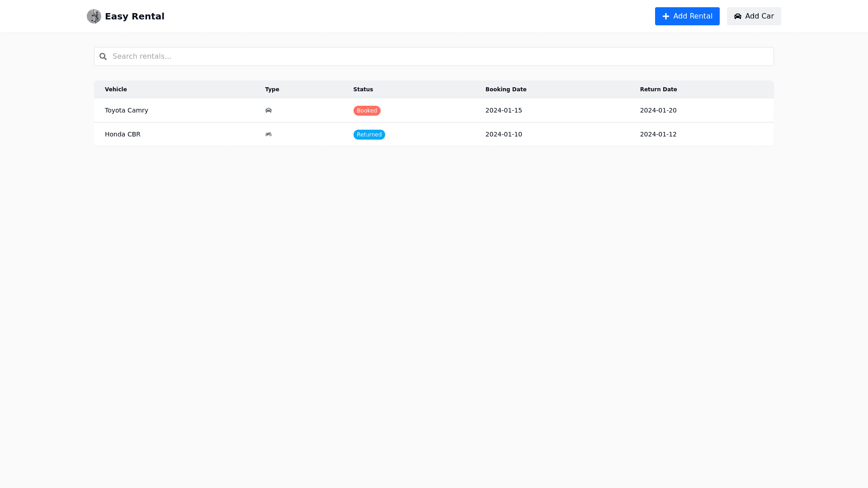Click the Booked status badge for Toyota Camry
This screenshot has width=868, height=488.
[367, 110]
